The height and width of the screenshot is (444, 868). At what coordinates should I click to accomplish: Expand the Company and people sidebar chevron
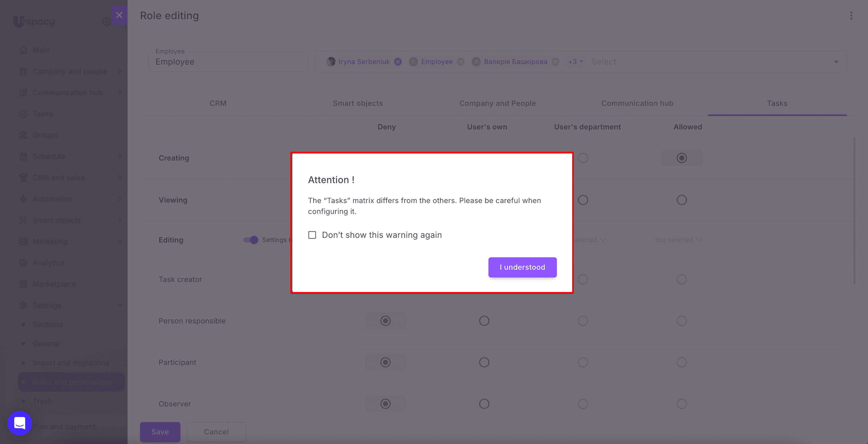click(120, 72)
